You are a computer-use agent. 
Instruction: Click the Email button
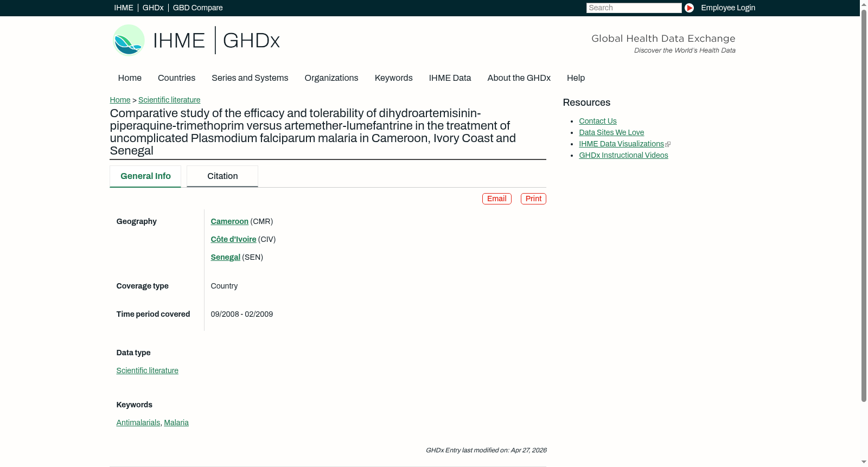tap(497, 199)
